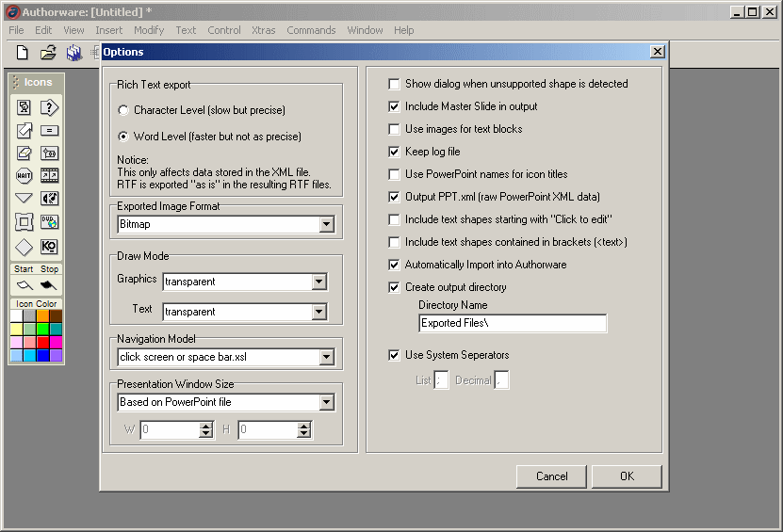Disable Automatically Import into Authorware
783x532 pixels.
394,265
